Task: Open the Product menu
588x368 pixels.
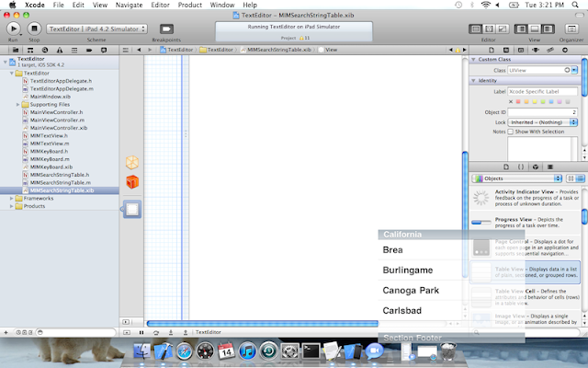Action: coord(190,5)
